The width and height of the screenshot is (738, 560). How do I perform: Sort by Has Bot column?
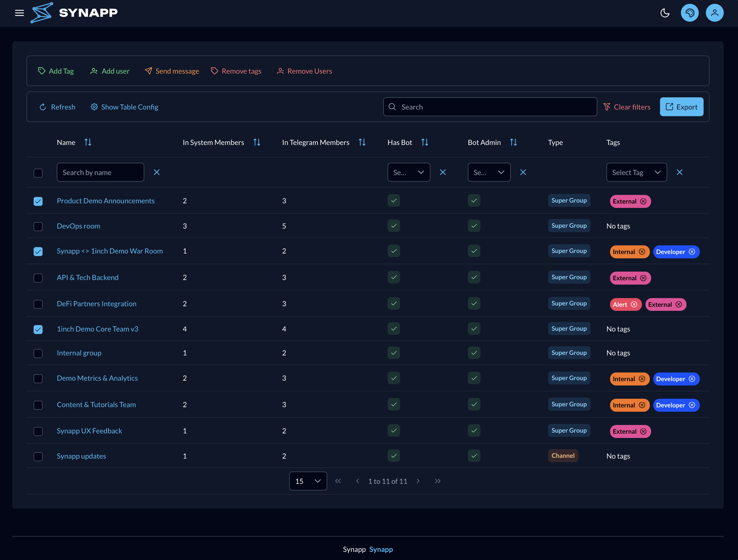(x=424, y=142)
